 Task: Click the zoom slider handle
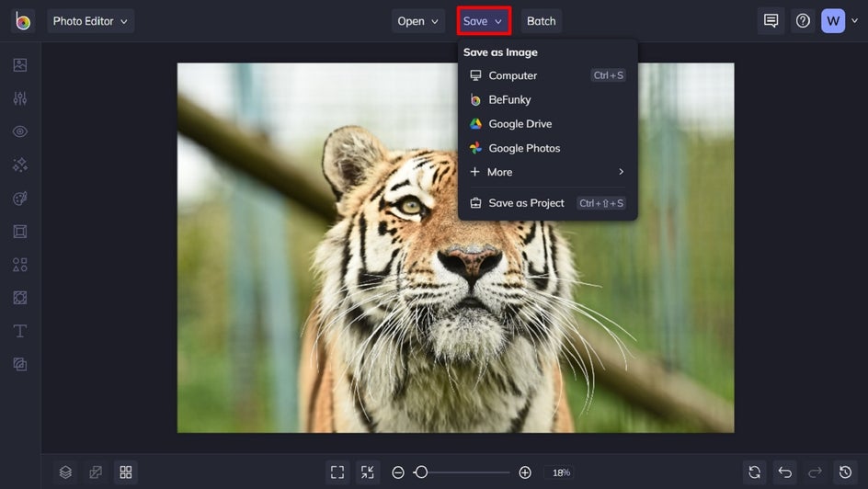click(x=421, y=472)
